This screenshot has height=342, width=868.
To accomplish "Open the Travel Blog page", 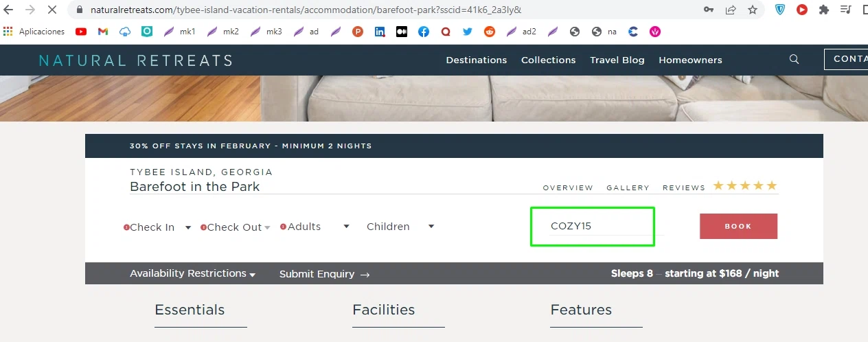I will [617, 60].
